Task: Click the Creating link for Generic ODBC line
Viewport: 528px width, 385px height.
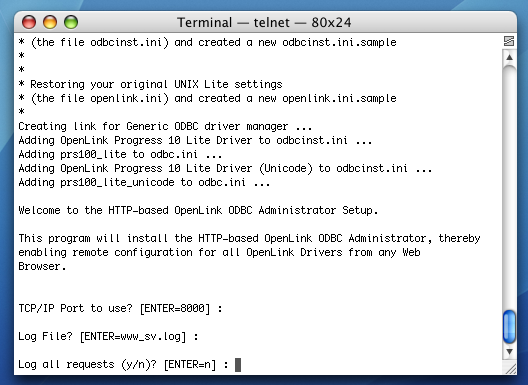Action: tap(165, 126)
